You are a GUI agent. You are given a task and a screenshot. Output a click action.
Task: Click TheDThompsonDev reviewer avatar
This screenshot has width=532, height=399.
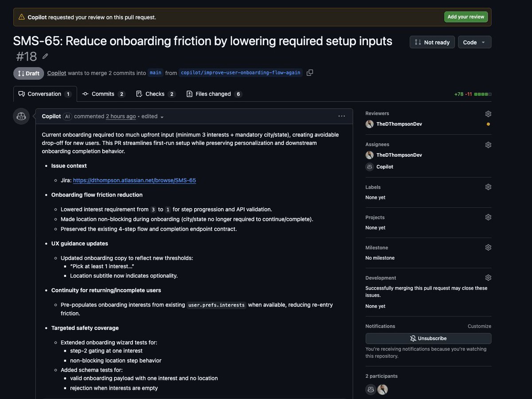tap(369, 124)
